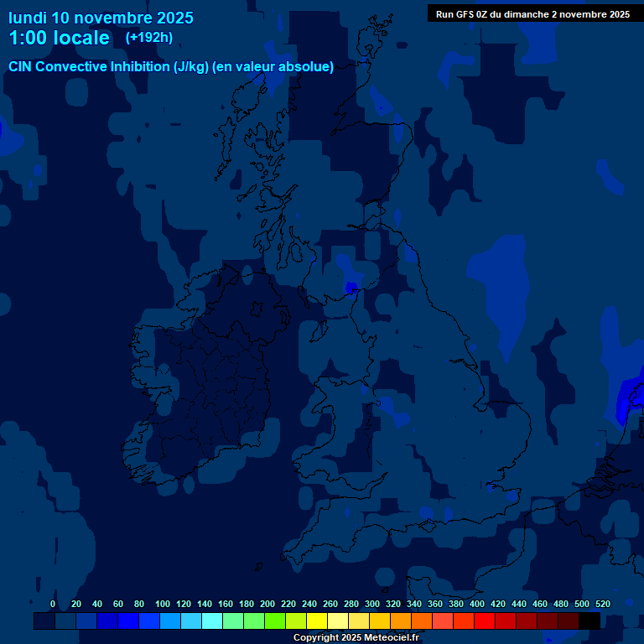Screen dimensions: 644x644
Task: Click the black swatch between 500 and 520
Action: coord(589,621)
